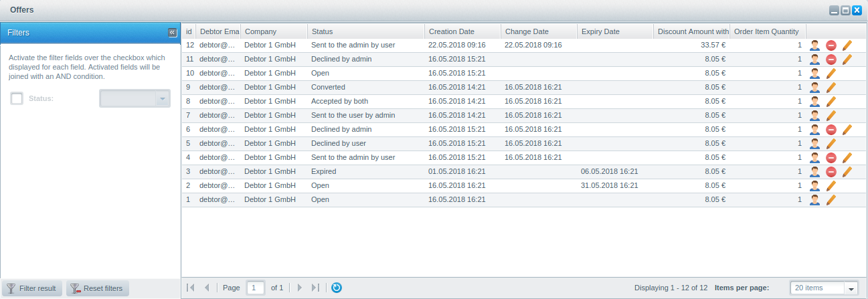Enable the Status filter checkbox

17,99
